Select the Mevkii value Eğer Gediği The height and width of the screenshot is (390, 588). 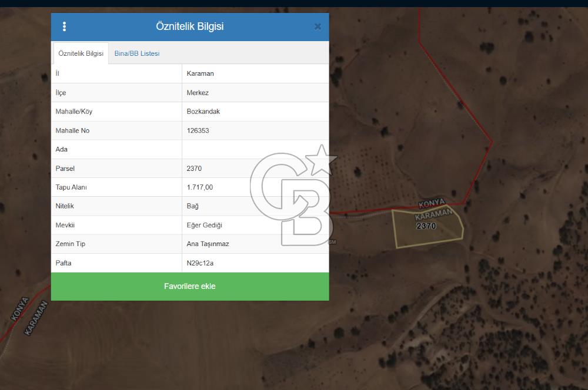click(x=204, y=225)
